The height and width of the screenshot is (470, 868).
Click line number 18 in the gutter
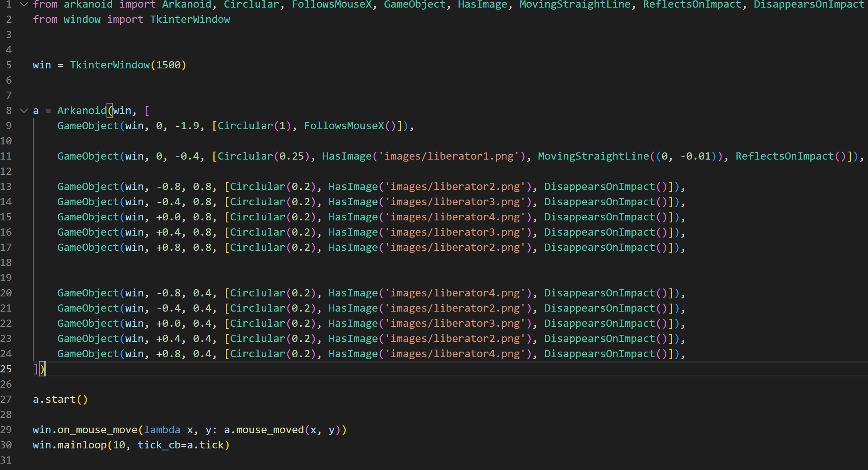point(6,263)
